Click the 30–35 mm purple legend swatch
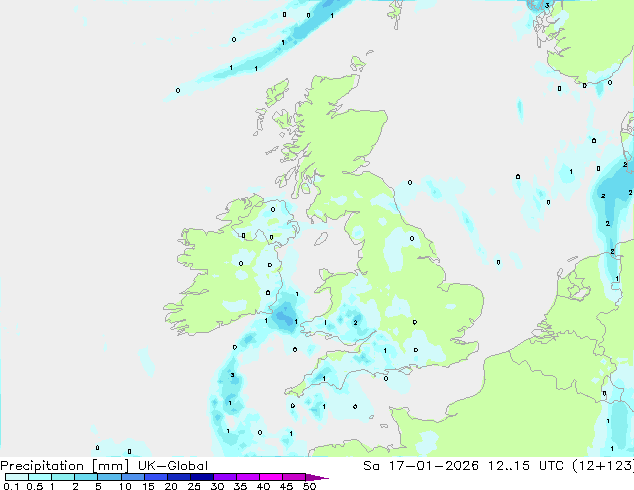This screenshot has width=634, height=490. (225, 477)
